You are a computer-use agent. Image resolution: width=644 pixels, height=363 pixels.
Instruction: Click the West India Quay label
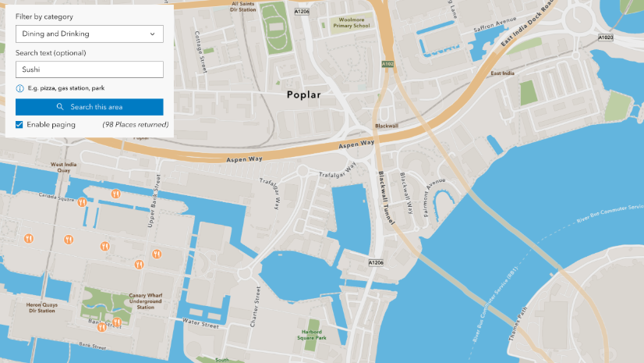pyautogui.click(x=64, y=167)
